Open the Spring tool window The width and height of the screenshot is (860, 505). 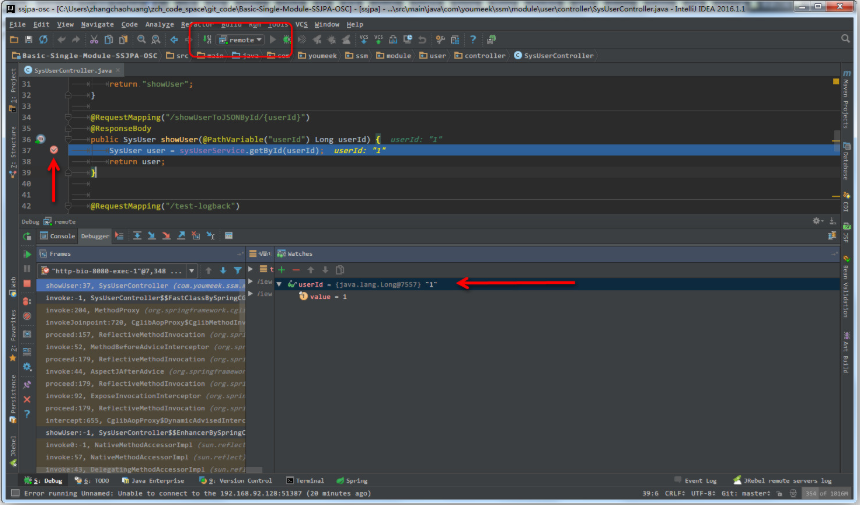pos(352,481)
